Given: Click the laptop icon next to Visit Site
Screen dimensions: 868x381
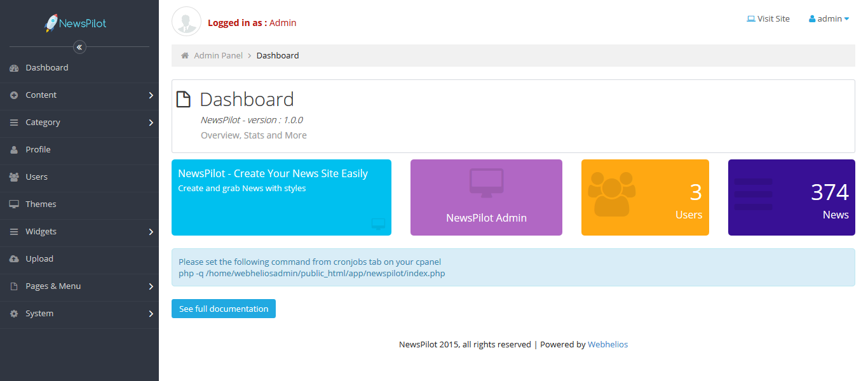Looking at the screenshot, I should pos(751,19).
